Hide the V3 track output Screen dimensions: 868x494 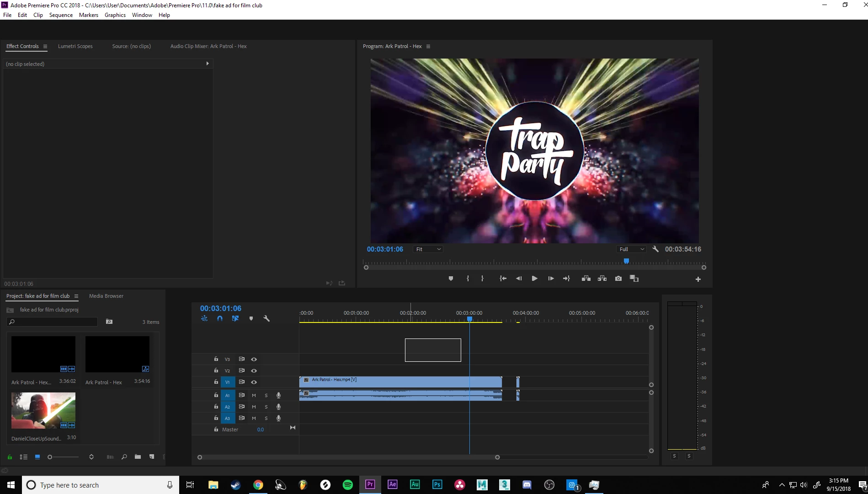[254, 359]
